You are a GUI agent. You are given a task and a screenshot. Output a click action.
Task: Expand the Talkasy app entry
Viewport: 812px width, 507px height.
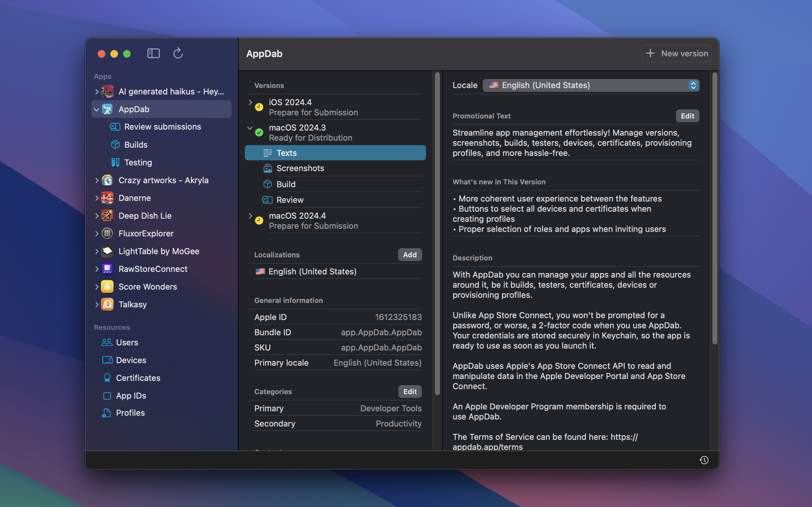[x=97, y=305]
